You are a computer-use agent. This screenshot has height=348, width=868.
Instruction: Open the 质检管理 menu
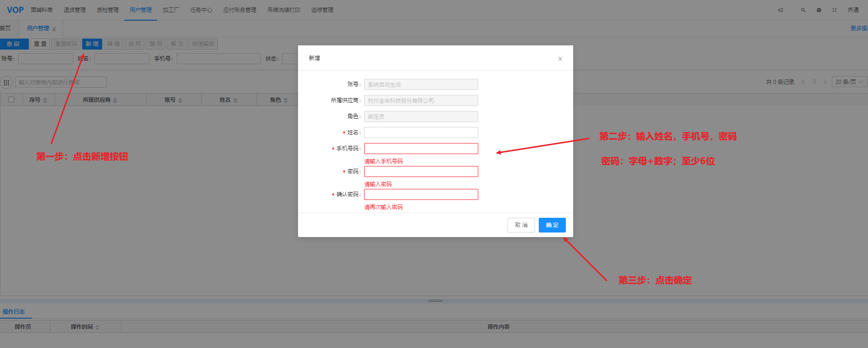point(107,10)
